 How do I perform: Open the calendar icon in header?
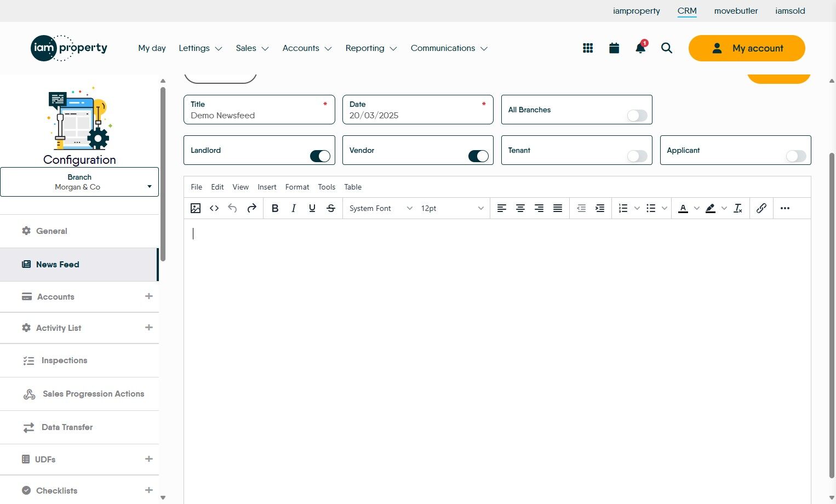[x=614, y=48]
